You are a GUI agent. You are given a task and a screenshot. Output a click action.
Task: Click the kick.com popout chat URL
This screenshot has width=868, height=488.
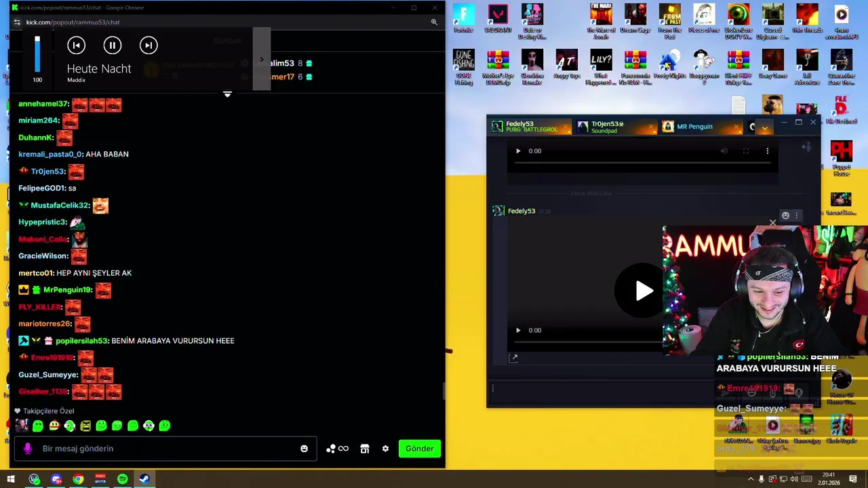73,22
